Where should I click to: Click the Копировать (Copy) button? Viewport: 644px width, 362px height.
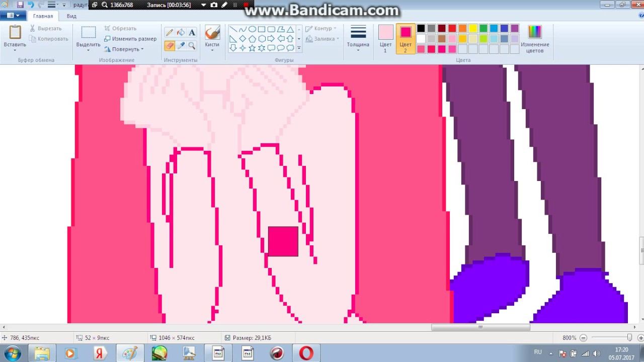pyautogui.click(x=49, y=39)
